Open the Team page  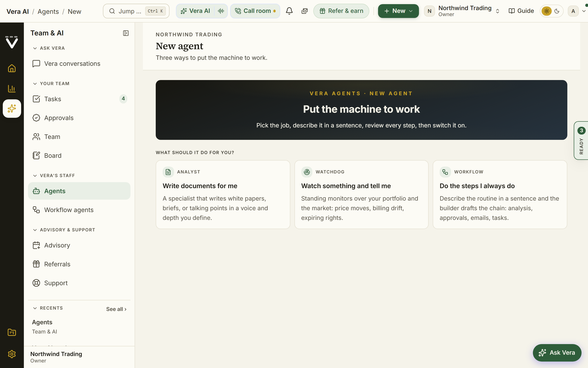(79, 137)
